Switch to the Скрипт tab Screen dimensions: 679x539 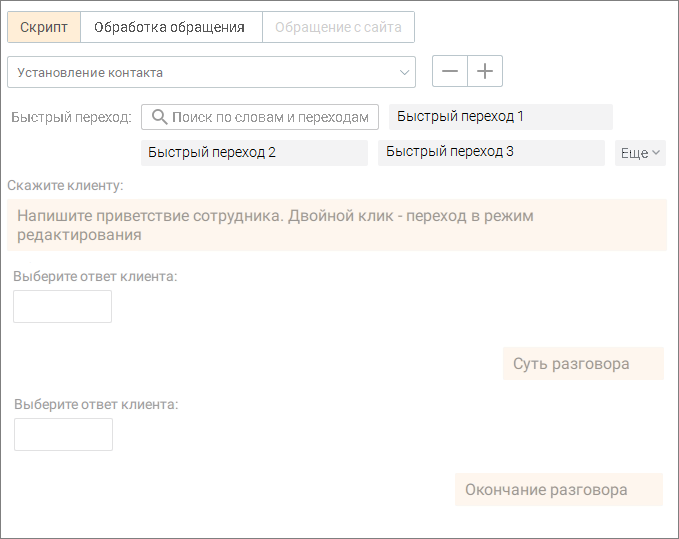click(44, 27)
